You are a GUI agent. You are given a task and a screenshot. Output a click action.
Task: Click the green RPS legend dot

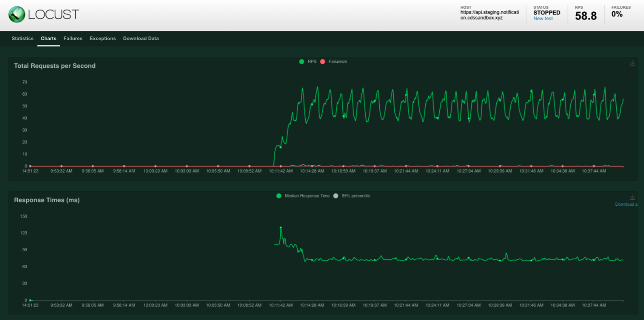pyautogui.click(x=302, y=61)
